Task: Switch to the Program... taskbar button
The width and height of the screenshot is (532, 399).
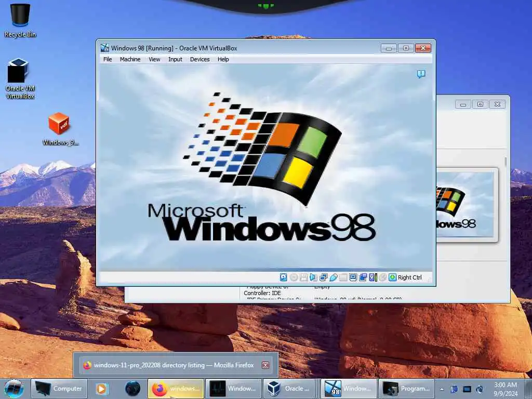Action: click(406, 389)
